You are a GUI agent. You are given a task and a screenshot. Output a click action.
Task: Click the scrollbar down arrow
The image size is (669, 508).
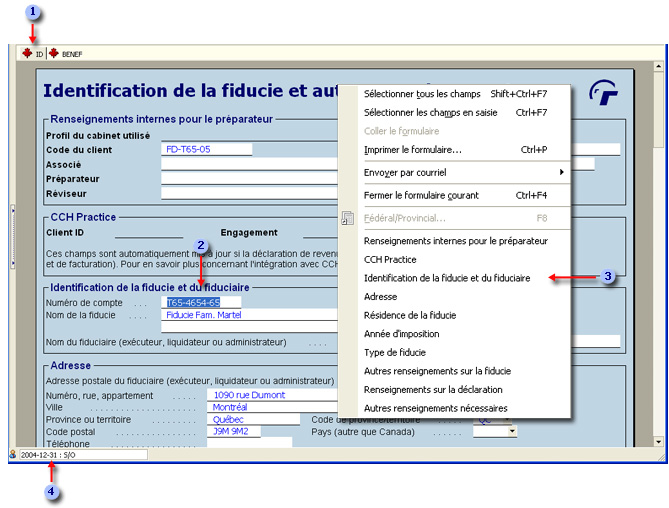[x=658, y=442]
